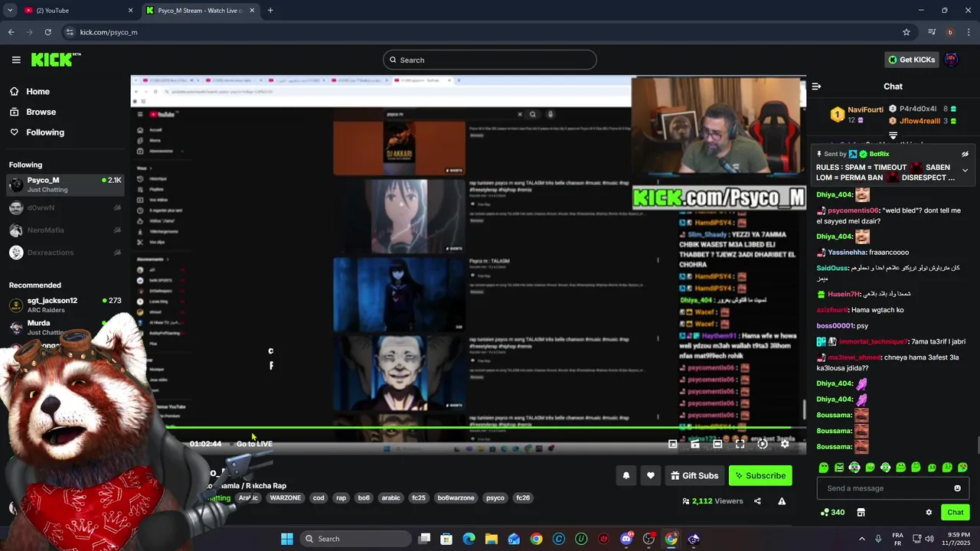
Task: Subscribe to the channel
Action: click(760, 476)
